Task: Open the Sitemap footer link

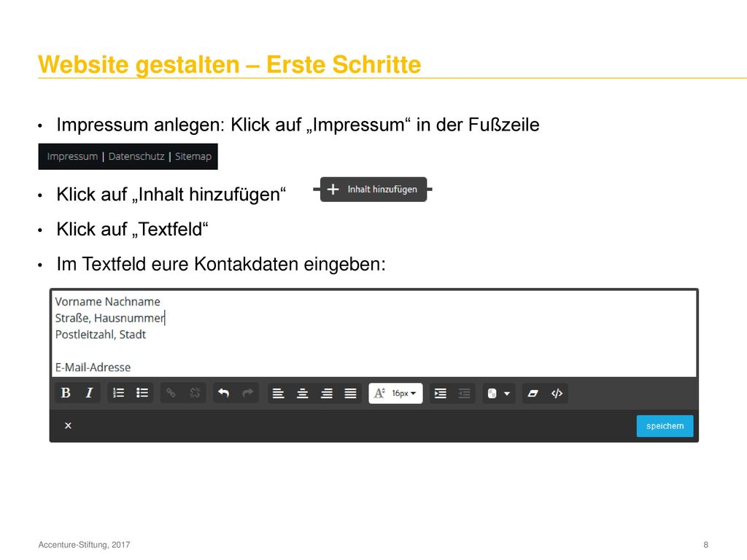Action: [x=193, y=156]
